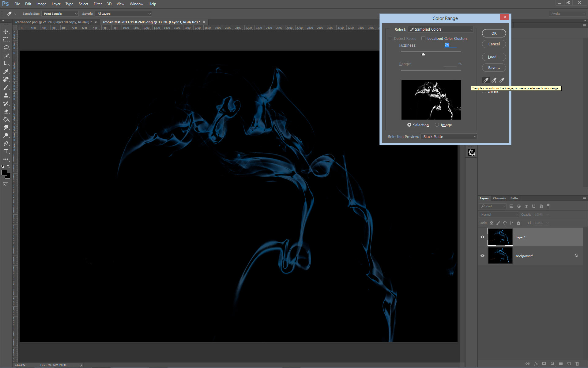Select the Eraser tool

pyautogui.click(x=6, y=111)
